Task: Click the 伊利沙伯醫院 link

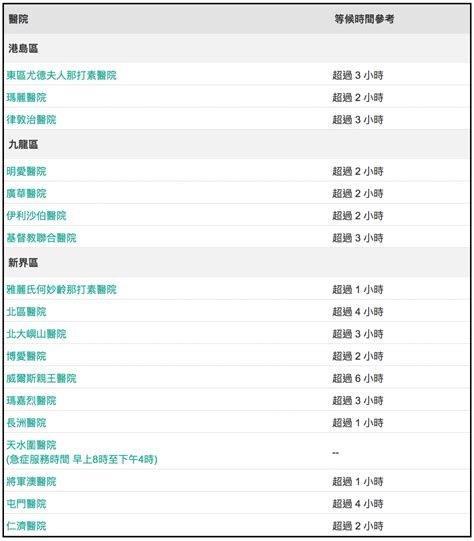Action: (36, 216)
